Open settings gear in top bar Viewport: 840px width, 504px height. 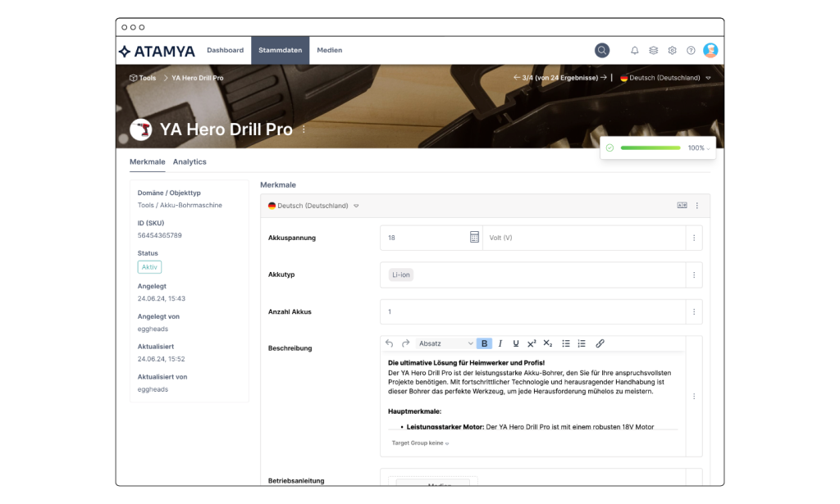coord(672,50)
